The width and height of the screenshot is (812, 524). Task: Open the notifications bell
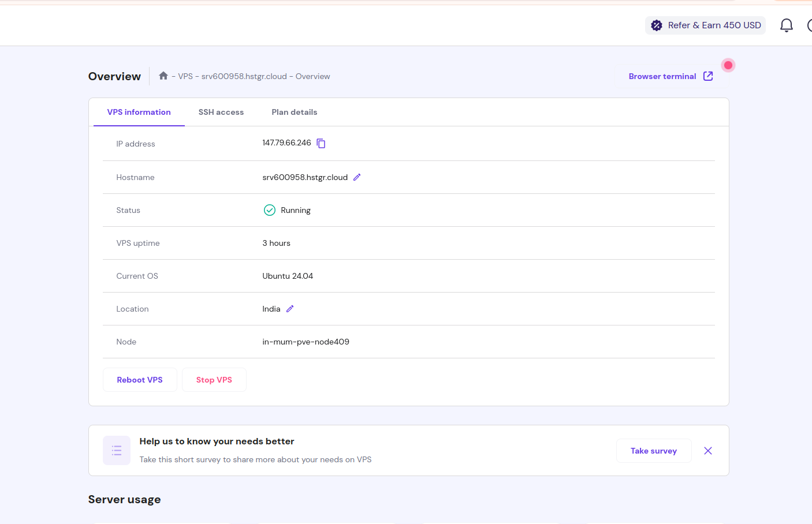(786, 25)
